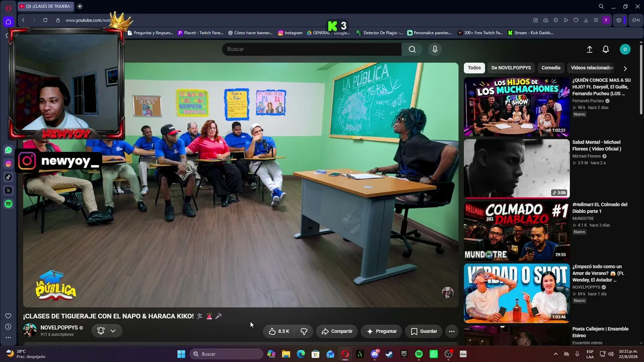Play the Salud Mental Michael Florees thumbnail

click(x=517, y=168)
